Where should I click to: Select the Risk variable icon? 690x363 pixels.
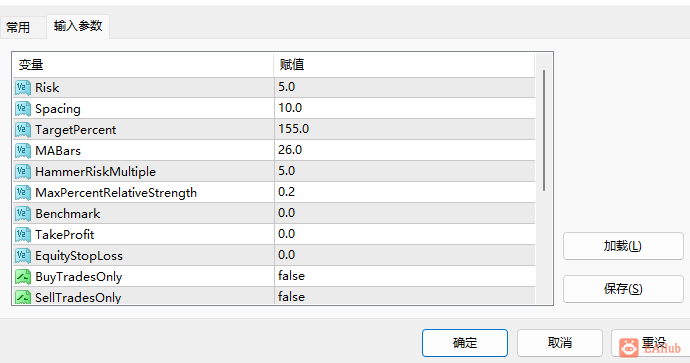tap(23, 88)
